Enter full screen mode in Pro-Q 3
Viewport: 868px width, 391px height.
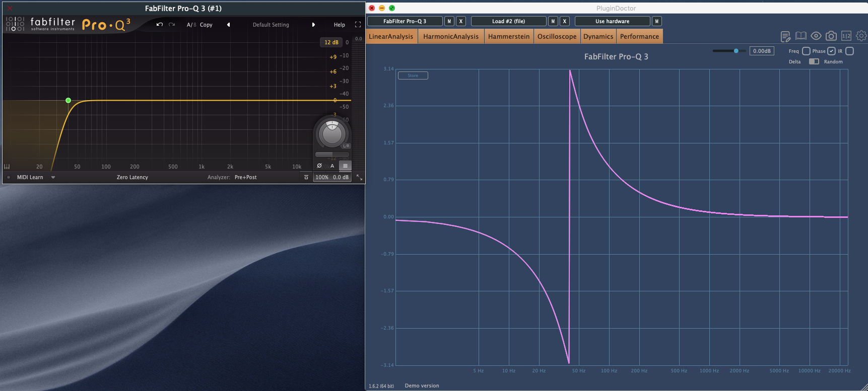pos(358,25)
